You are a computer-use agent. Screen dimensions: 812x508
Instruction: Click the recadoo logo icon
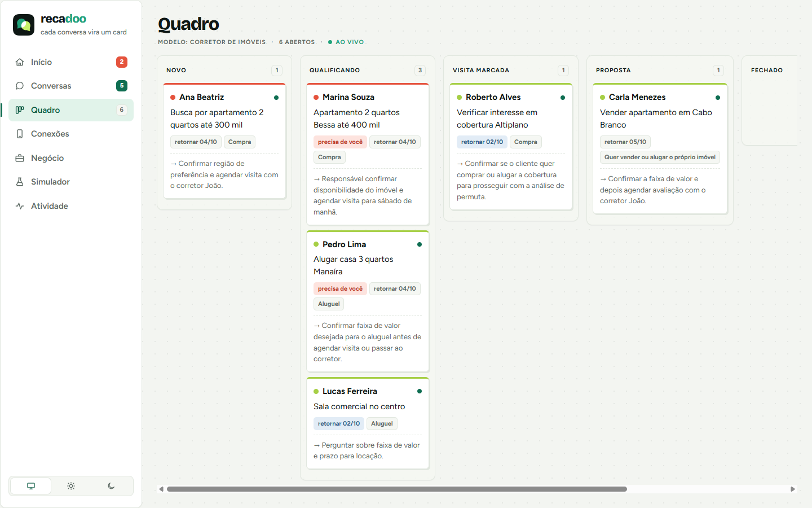click(x=24, y=25)
